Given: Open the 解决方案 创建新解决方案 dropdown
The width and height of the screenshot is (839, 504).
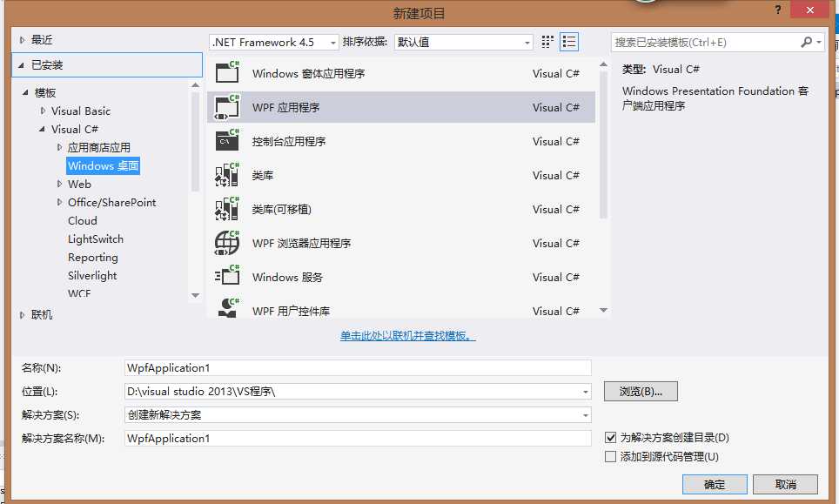Looking at the screenshot, I should (x=586, y=415).
